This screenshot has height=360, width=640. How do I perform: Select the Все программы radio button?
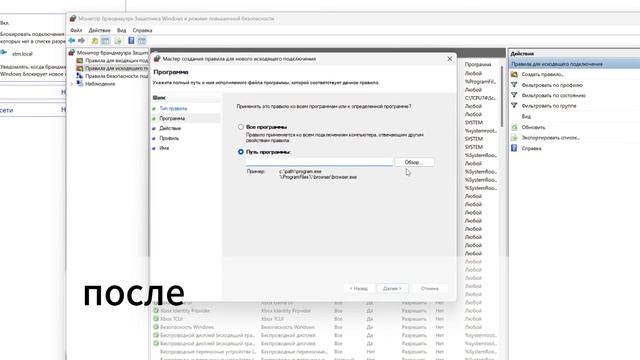(x=241, y=127)
